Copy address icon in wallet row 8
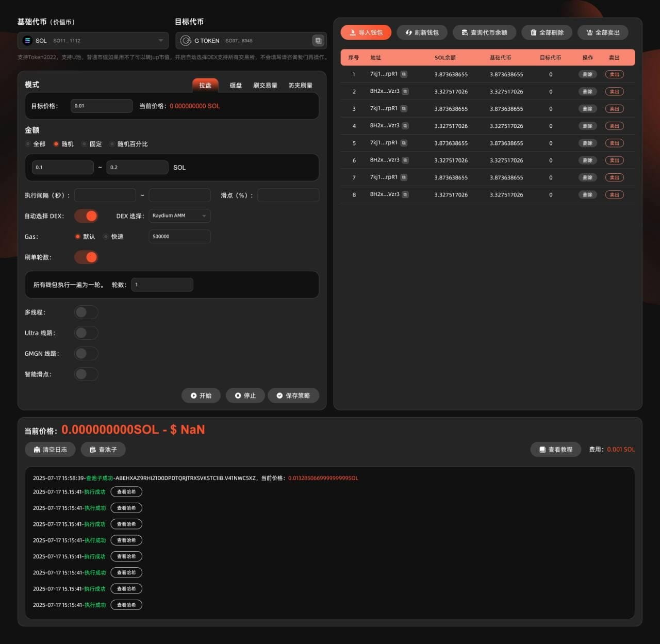Viewport: 660px width, 644px height. 405,194
